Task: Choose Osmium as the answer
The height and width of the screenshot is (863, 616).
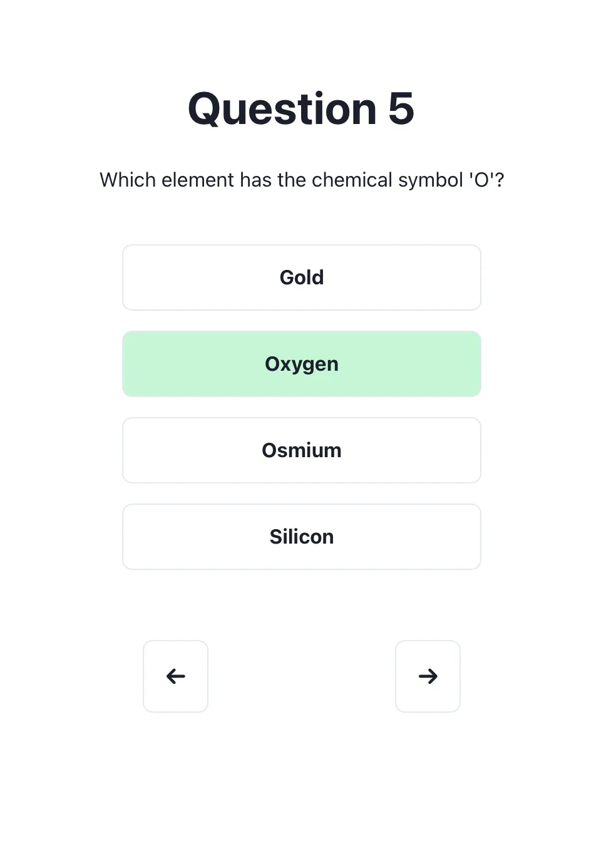Action: tap(301, 450)
